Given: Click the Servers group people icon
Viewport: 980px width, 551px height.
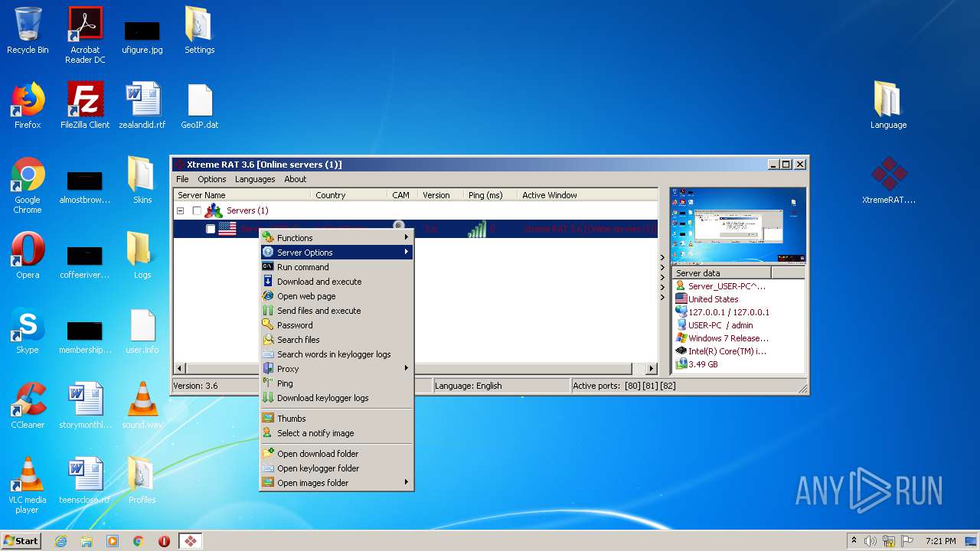Looking at the screenshot, I should tap(214, 210).
